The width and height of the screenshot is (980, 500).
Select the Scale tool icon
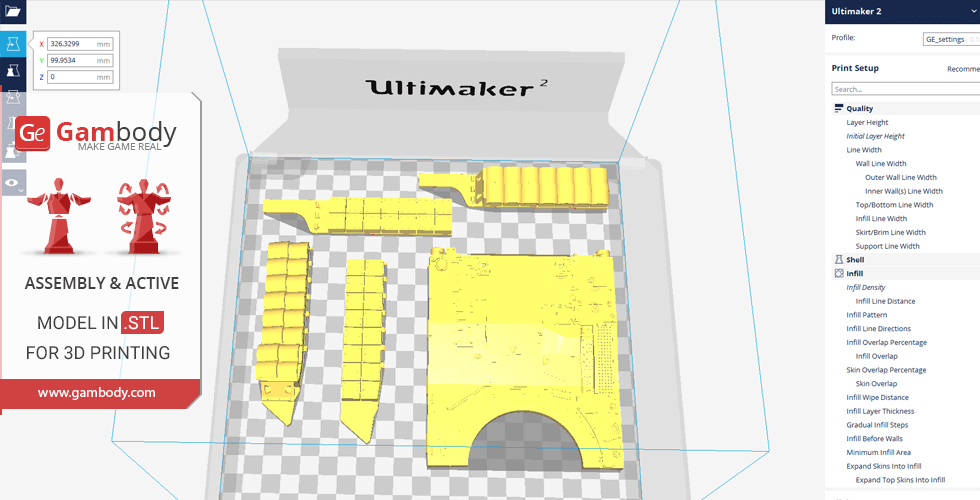click(x=13, y=71)
